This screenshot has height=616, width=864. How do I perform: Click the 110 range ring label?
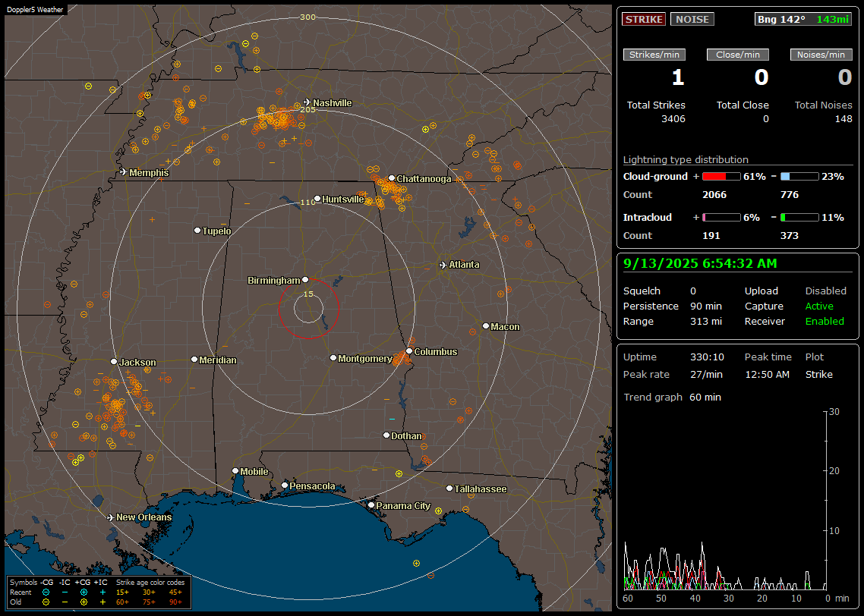tap(308, 202)
